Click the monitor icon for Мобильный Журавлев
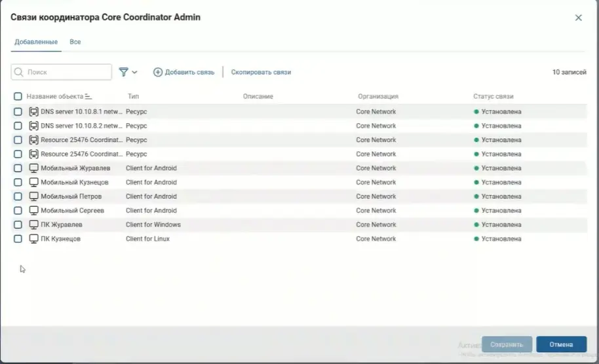Viewport: 599px width, 364px height. pos(34,168)
